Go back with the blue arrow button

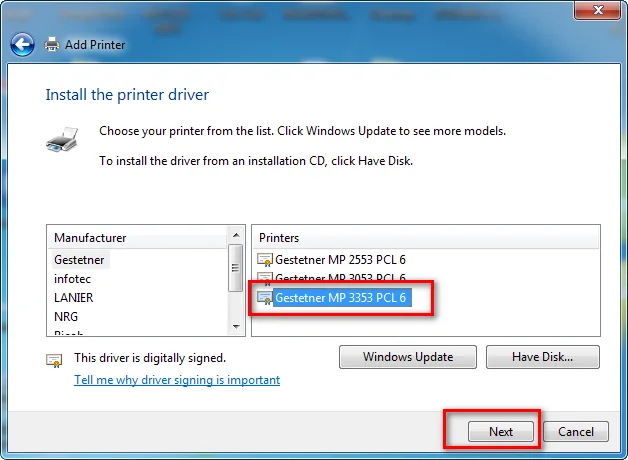point(22,44)
